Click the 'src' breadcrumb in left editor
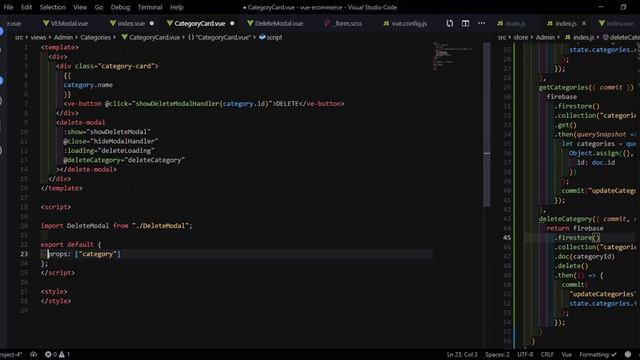The width and height of the screenshot is (640, 360). click(x=19, y=37)
